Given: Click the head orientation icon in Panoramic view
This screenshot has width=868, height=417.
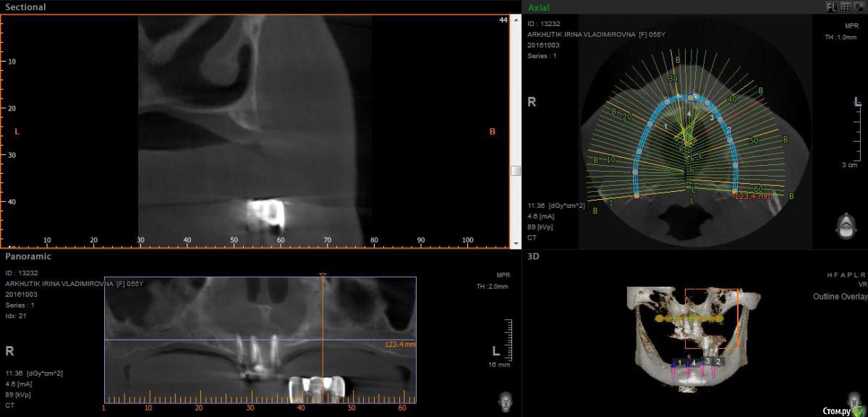Looking at the screenshot, I should (506, 400).
